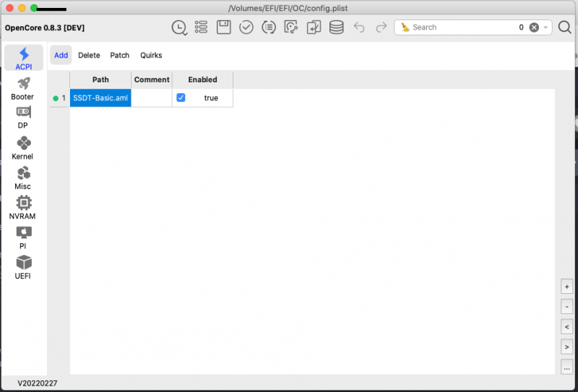Click the magnifying glass search icon

[x=565, y=27]
